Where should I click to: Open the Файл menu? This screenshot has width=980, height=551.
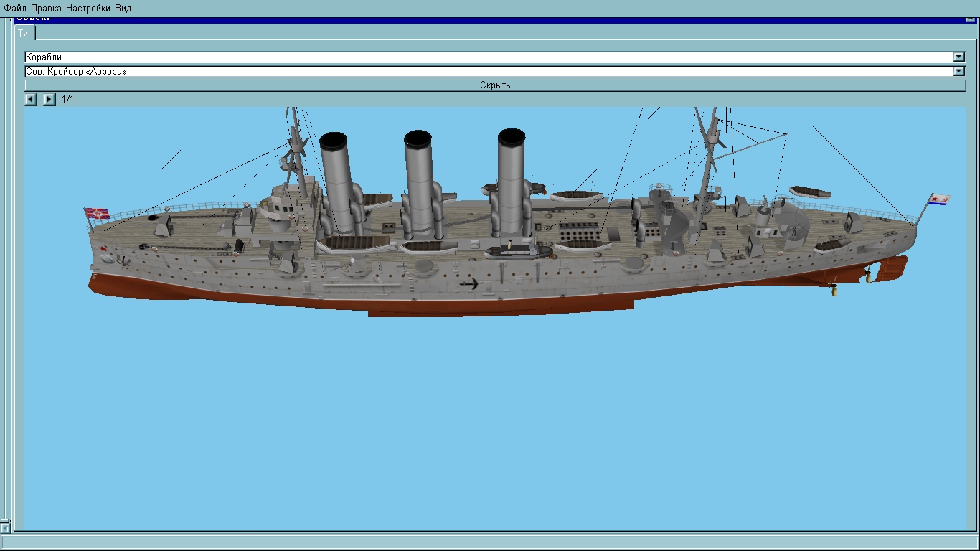(15, 9)
